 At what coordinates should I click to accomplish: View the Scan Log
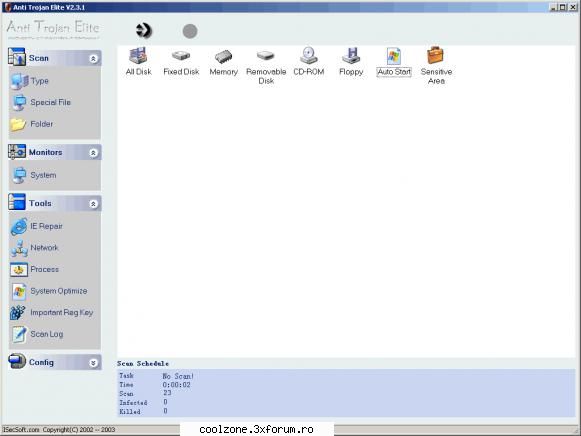pos(37,334)
